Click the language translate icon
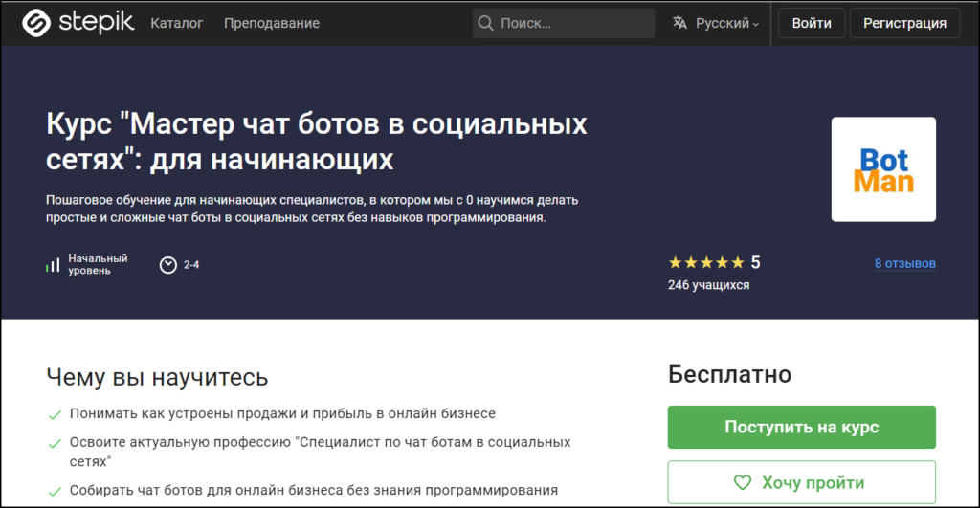The image size is (980, 508). pyautogui.click(x=679, y=23)
